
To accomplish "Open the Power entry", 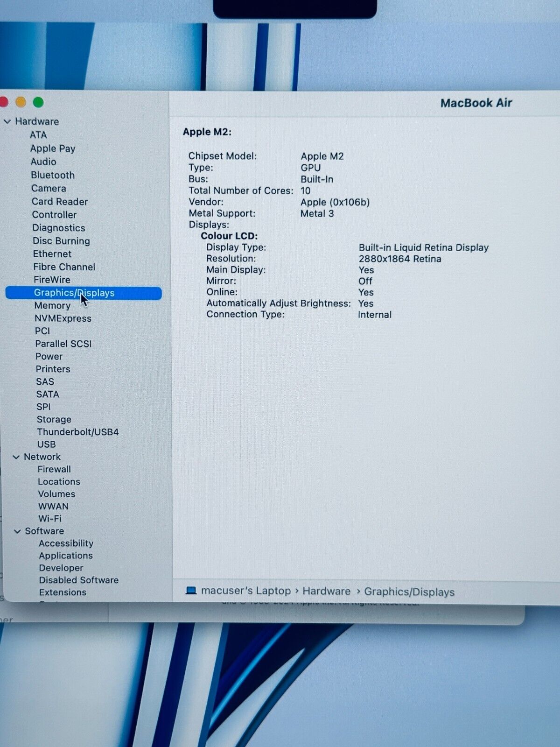I will 49,356.
